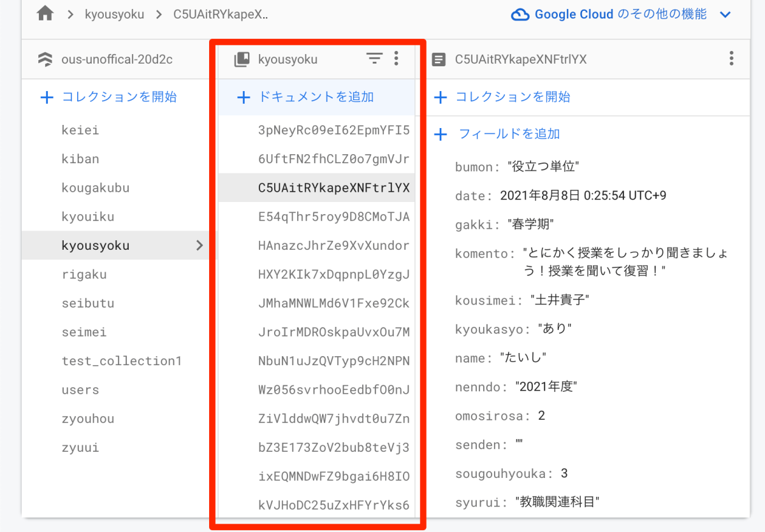765x532 pixels.
Task: Select kyousyoku breadcrumb in path
Action: point(114,14)
